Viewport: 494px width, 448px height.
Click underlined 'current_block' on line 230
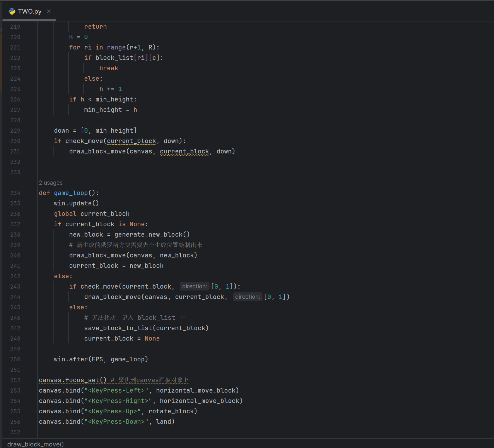131,141
